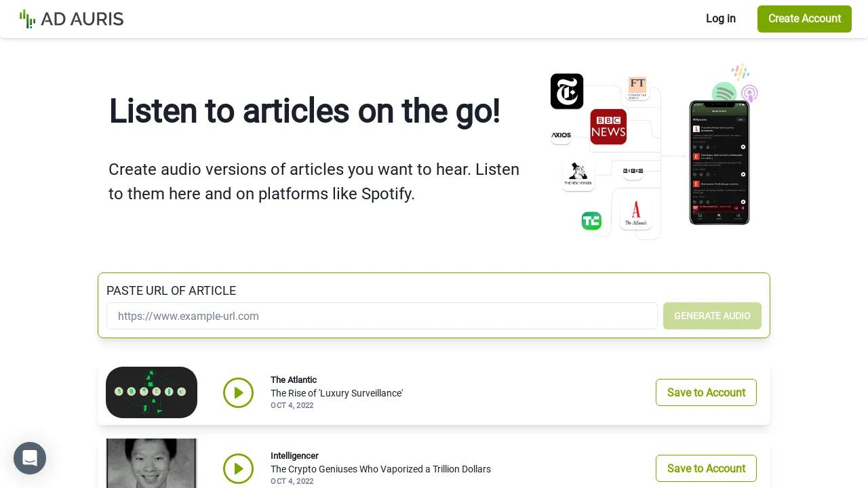
Task: Click the phone mockup image
Action: (x=719, y=162)
